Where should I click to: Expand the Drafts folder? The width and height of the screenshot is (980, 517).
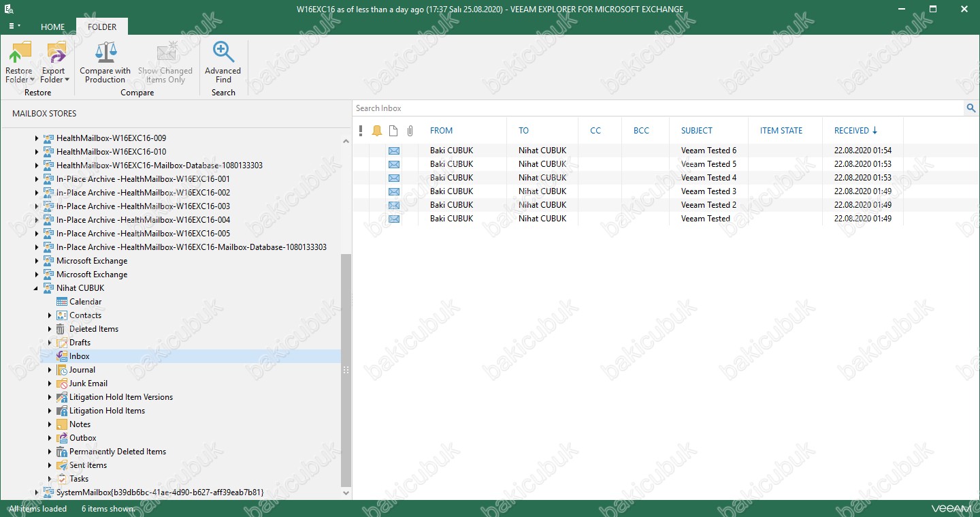[50, 343]
